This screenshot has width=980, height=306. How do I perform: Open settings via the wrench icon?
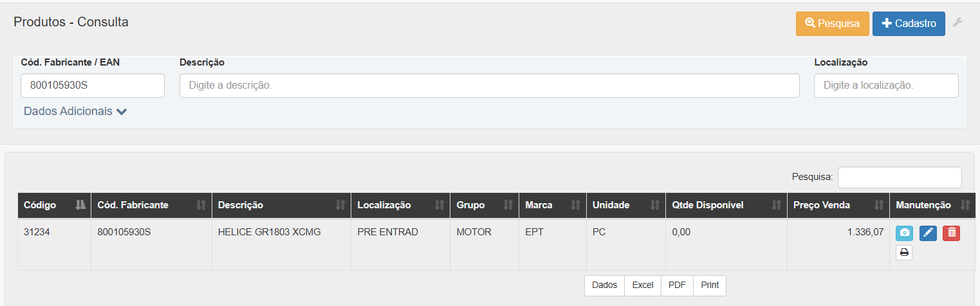tap(957, 23)
